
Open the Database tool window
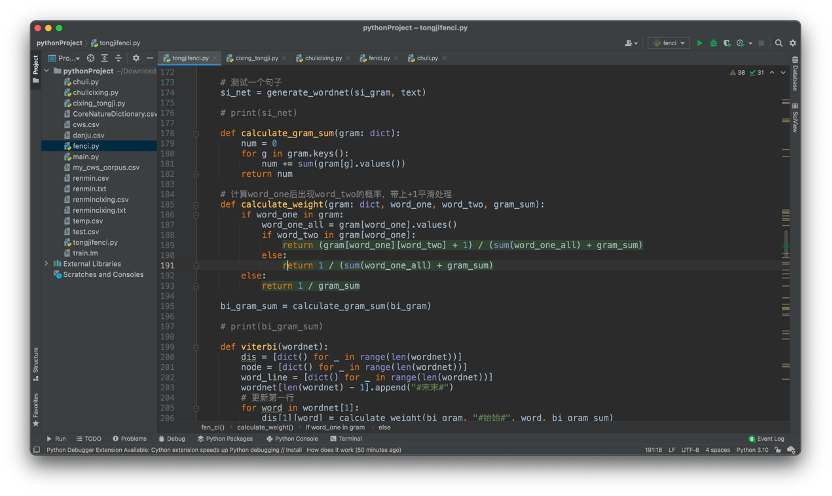(795, 74)
